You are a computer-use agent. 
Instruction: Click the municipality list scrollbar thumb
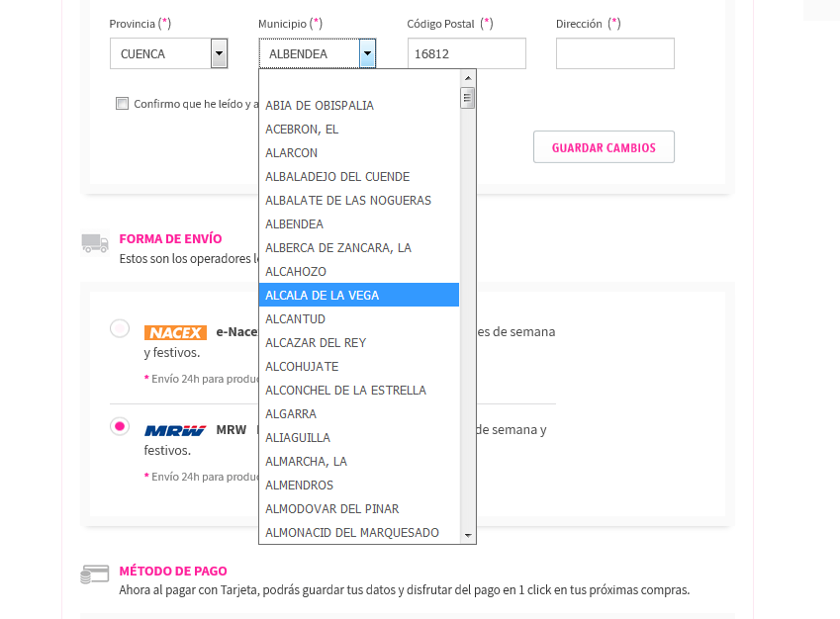click(x=468, y=98)
